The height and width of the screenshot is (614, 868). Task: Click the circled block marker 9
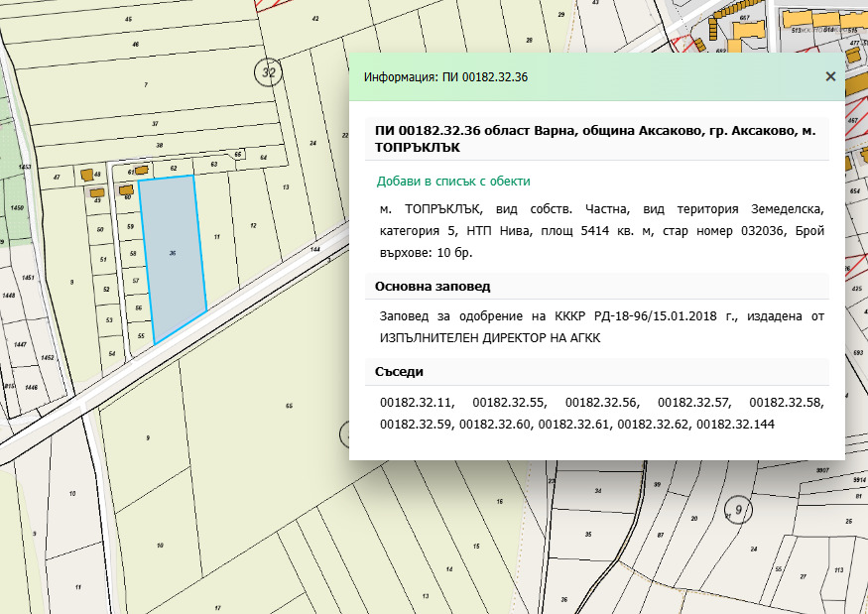click(738, 509)
